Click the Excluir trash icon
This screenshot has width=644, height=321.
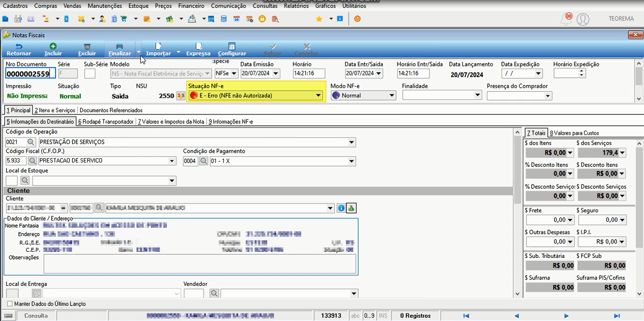point(87,47)
